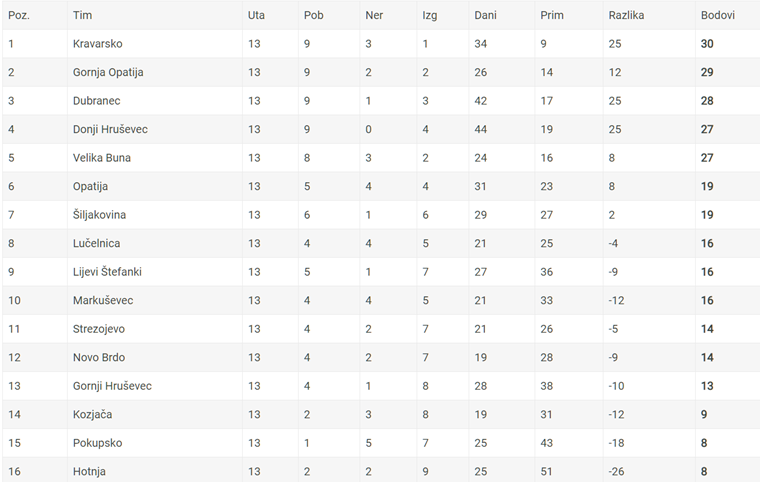
Task: Select Lijevi Štefanki in the table
Action: coord(107,272)
